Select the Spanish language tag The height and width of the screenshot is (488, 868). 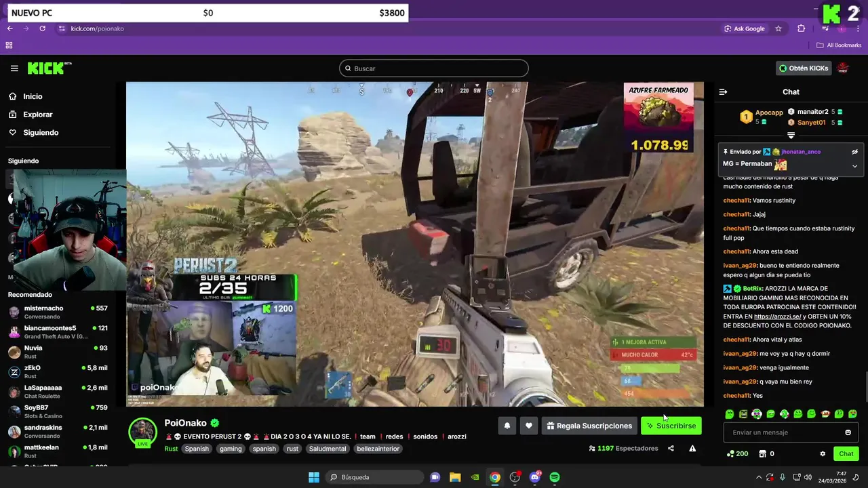point(197,449)
